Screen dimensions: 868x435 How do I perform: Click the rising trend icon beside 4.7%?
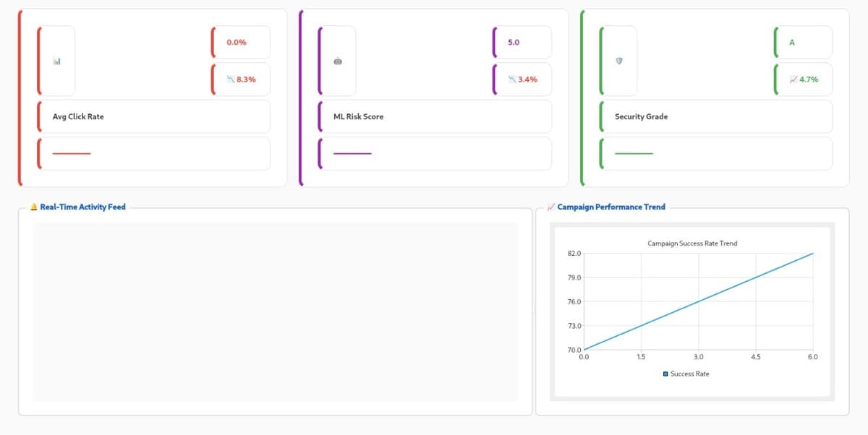click(x=793, y=78)
